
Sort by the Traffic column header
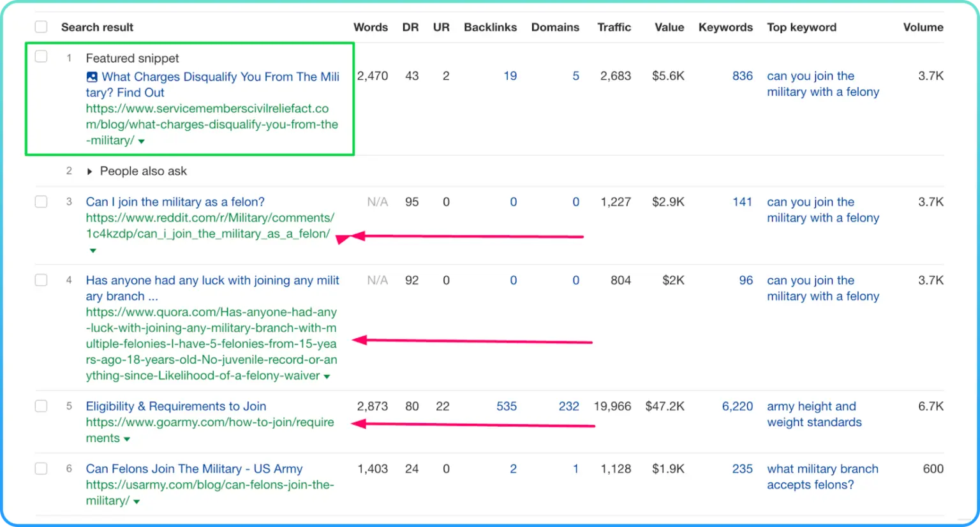click(614, 27)
